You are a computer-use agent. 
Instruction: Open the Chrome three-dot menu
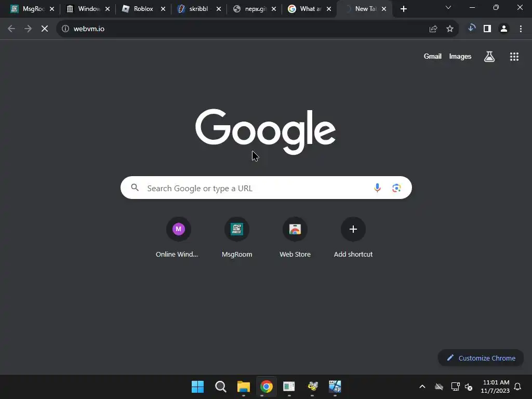[521, 29]
